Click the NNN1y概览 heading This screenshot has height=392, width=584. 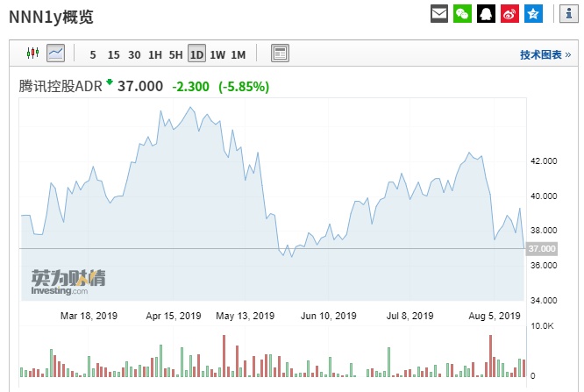pos(51,18)
